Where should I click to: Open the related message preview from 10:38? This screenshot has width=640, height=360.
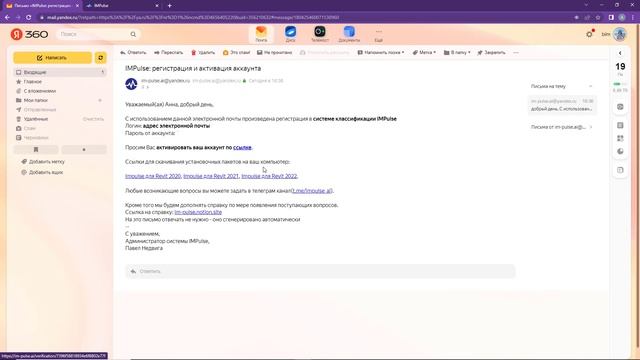point(562,105)
